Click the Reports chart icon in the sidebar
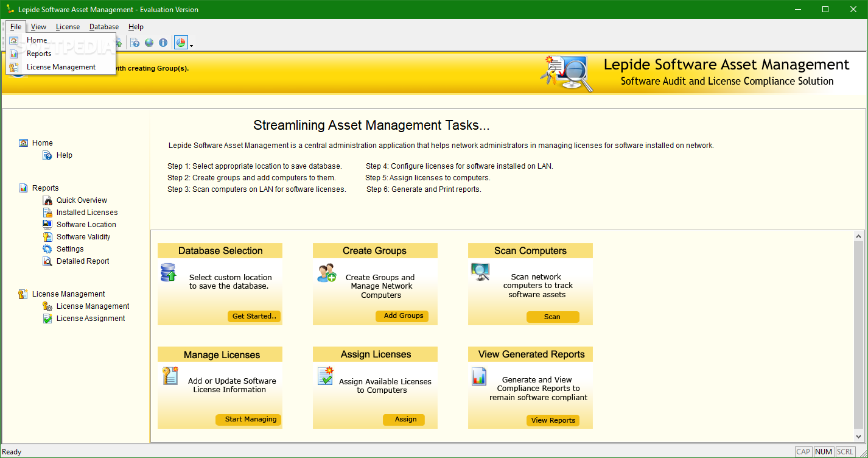This screenshot has width=868, height=458. click(23, 188)
